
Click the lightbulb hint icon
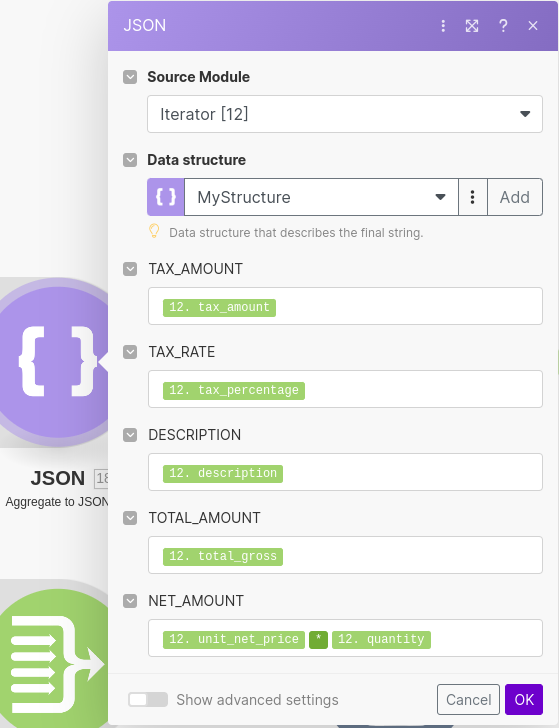pyautogui.click(x=154, y=231)
